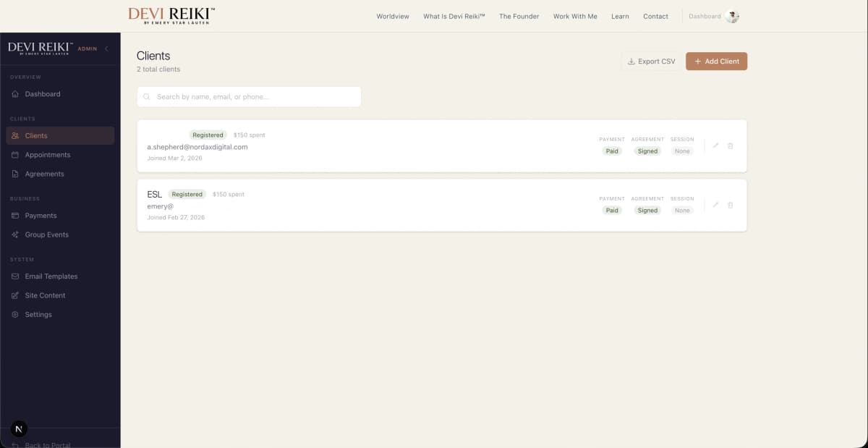Click the Add Client button
Screen dimensions: 868x448
tap(716, 61)
